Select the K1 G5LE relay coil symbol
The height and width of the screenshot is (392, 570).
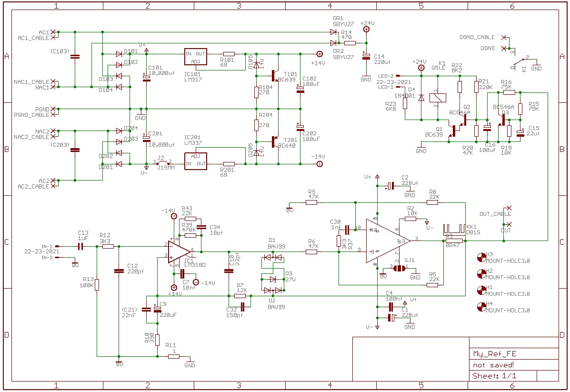(438, 98)
